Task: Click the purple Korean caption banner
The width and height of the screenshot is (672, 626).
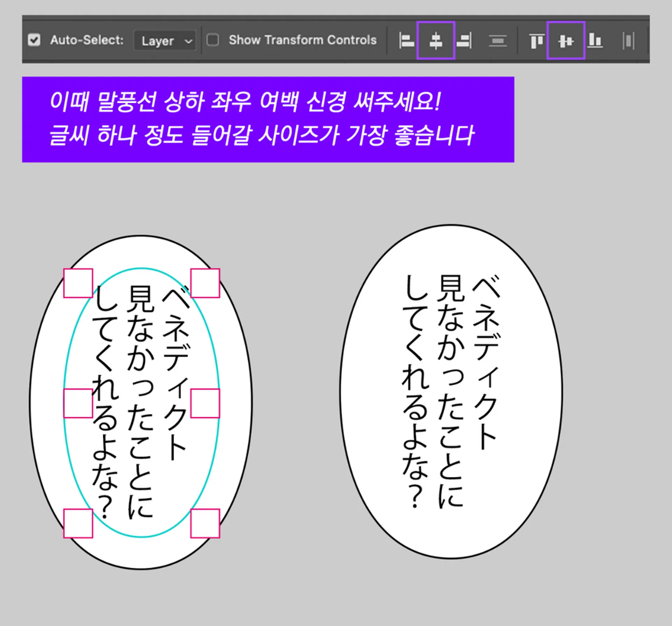Action: 268,119
